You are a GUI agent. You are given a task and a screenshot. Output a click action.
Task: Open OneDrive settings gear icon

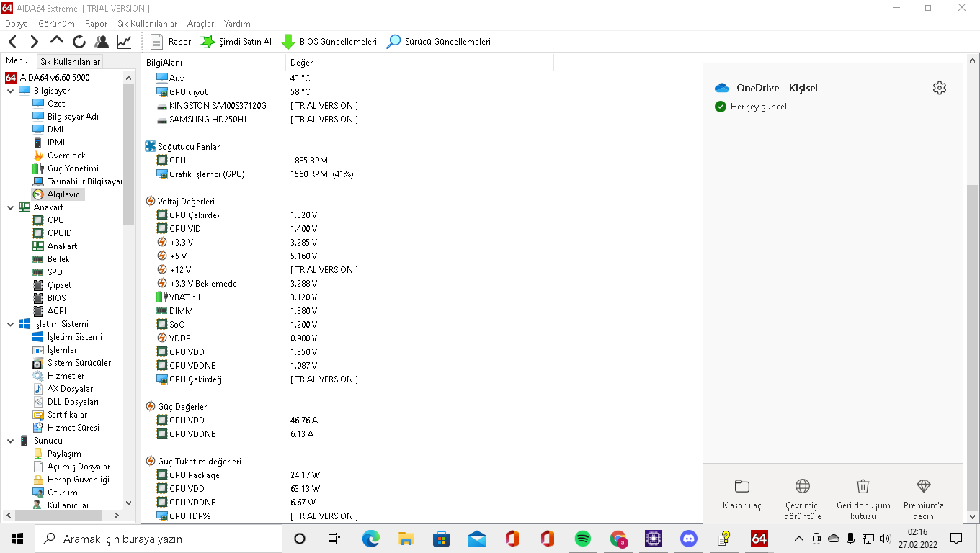pos(939,88)
